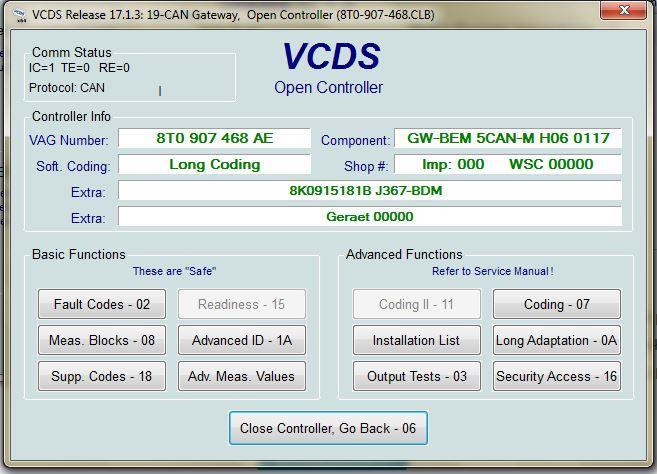The width and height of the screenshot is (657, 474).
Task: Click the Protocol: CAN text
Action: tap(67, 88)
